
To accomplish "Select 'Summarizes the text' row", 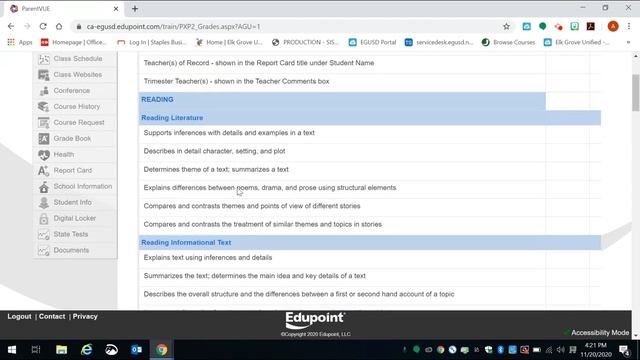I will [370, 276].
